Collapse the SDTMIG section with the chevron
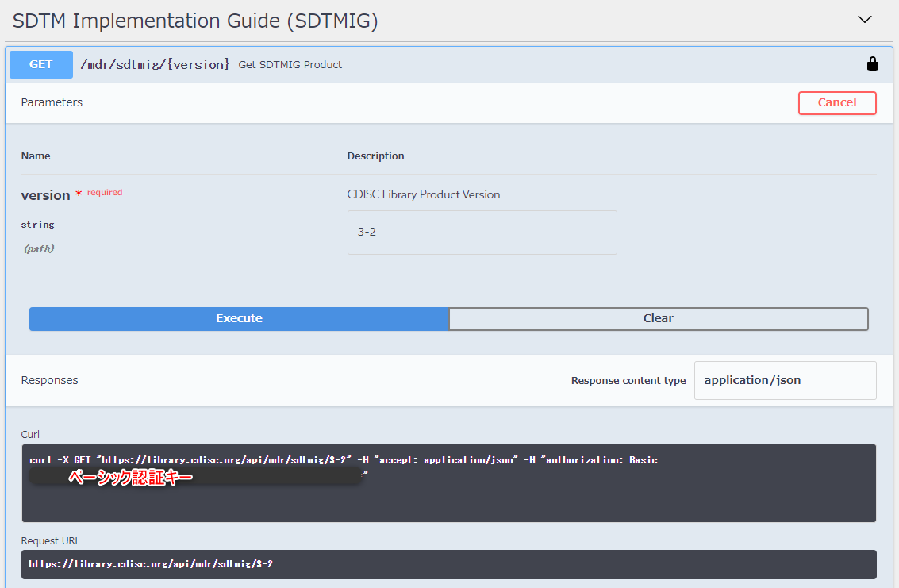Image resolution: width=899 pixels, height=588 pixels. pyautogui.click(x=864, y=20)
